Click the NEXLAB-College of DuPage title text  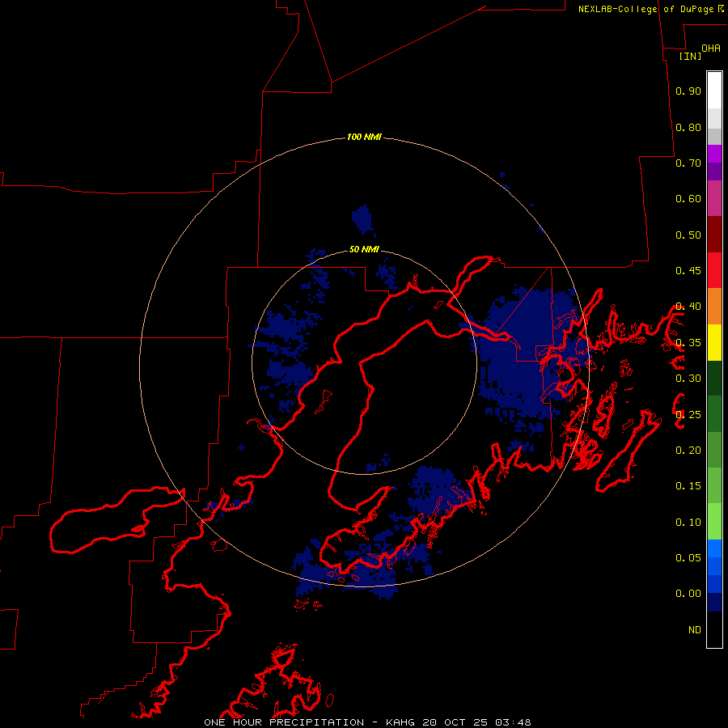pos(648,9)
